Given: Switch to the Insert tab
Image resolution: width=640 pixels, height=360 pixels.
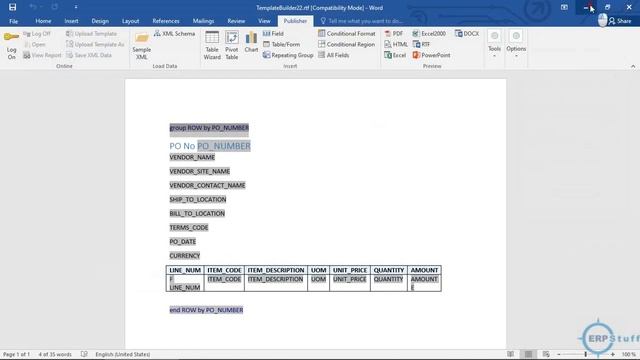Looking at the screenshot, I should 71,21.
